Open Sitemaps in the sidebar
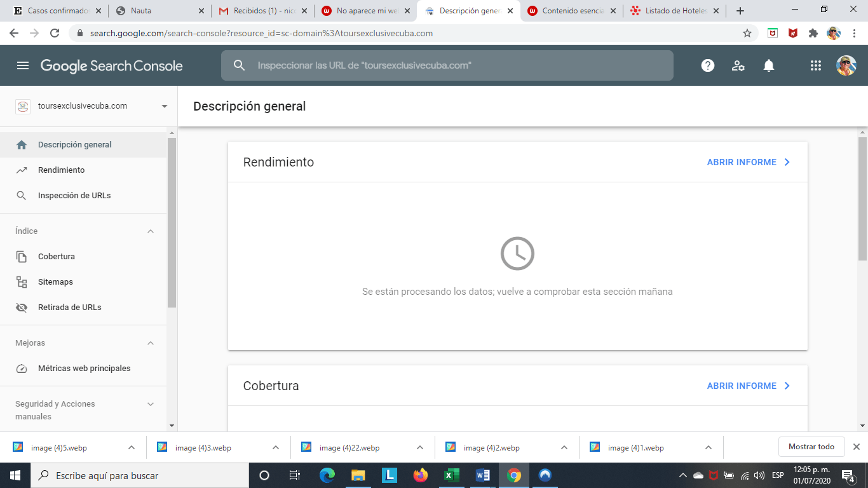Image resolution: width=868 pixels, height=488 pixels. pos(83,282)
